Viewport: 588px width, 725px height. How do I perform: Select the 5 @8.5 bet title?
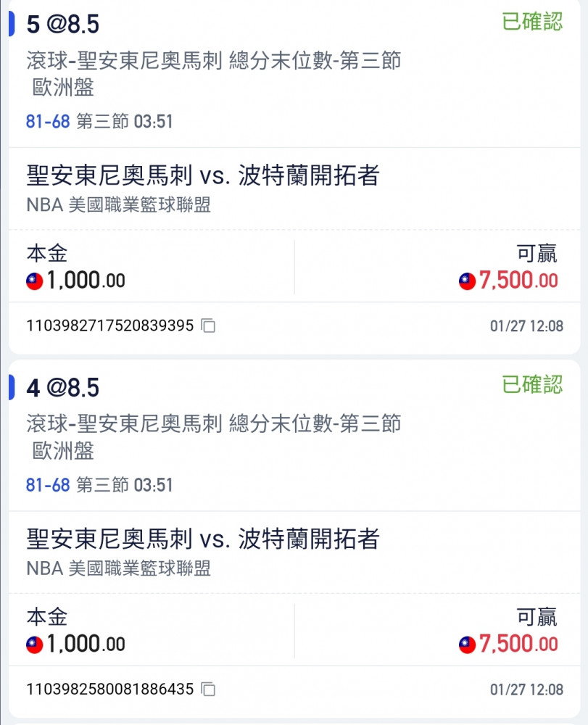(x=63, y=24)
